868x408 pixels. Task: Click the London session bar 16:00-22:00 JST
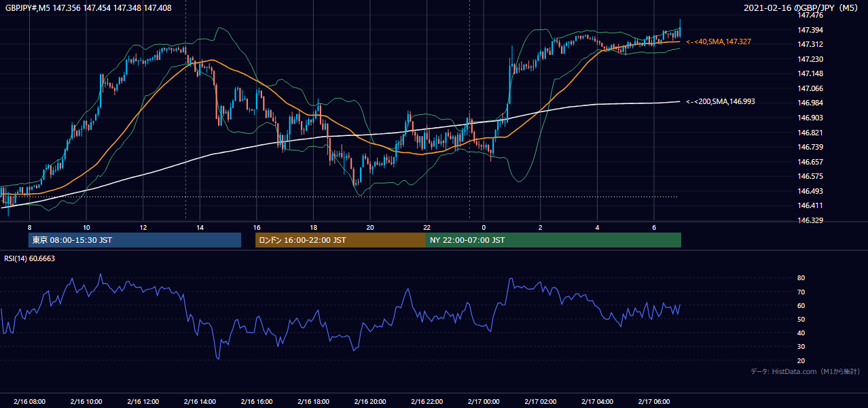tap(340, 240)
